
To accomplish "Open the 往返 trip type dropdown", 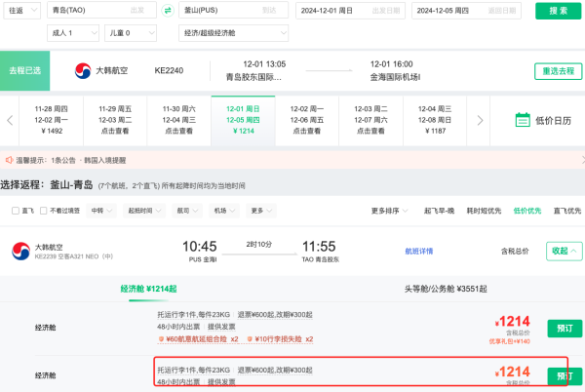I will click(x=22, y=11).
